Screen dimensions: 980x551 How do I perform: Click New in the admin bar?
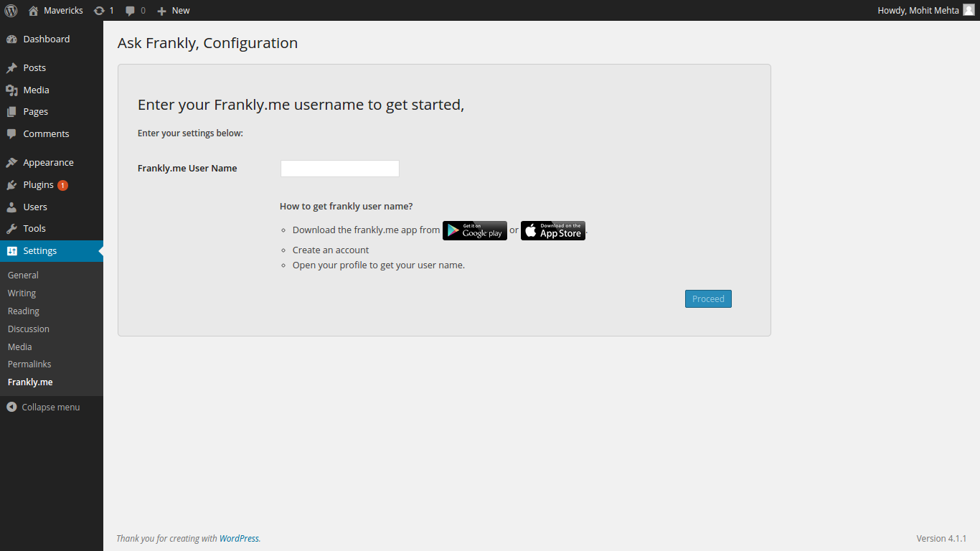pos(181,11)
